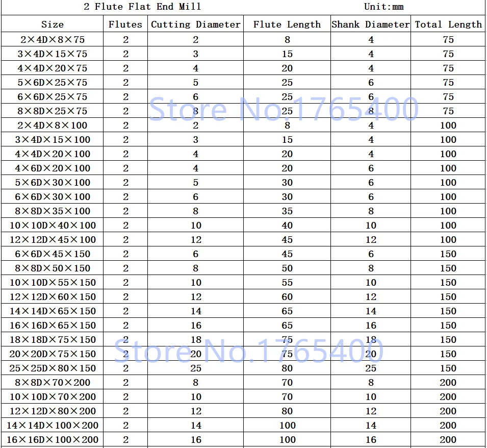The image size is (487, 448).
Task: Click shank diameter 10 in 10×10D×70×200 row
Action: (371, 397)
